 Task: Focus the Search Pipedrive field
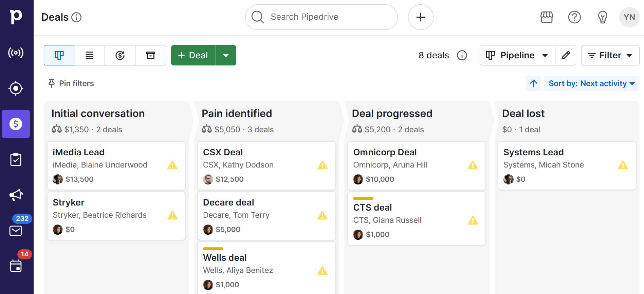click(x=321, y=17)
